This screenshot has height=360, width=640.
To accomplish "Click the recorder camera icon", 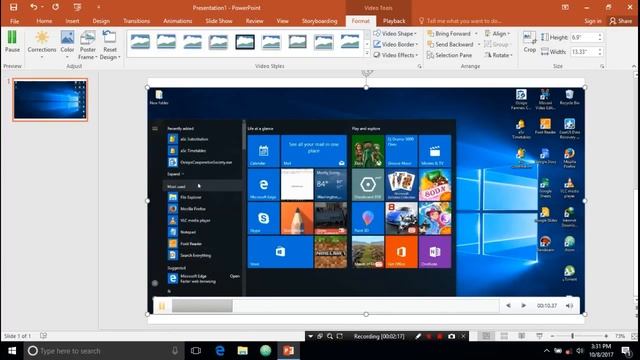I will (x=451, y=336).
